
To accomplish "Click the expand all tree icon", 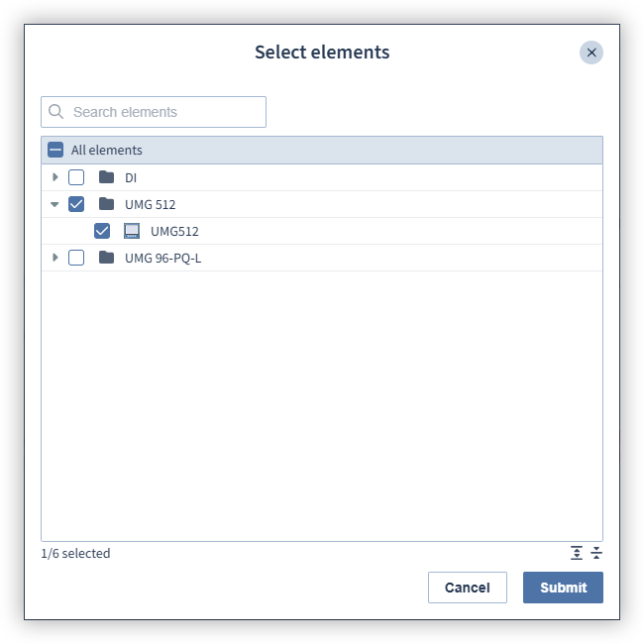I will (x=577, y=553).
